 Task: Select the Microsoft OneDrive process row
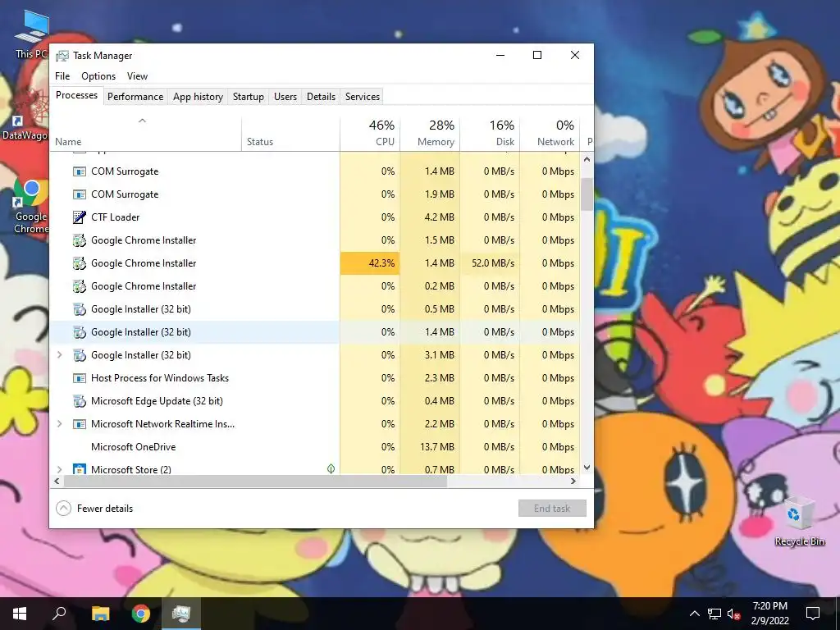click(x=315, y=447)
